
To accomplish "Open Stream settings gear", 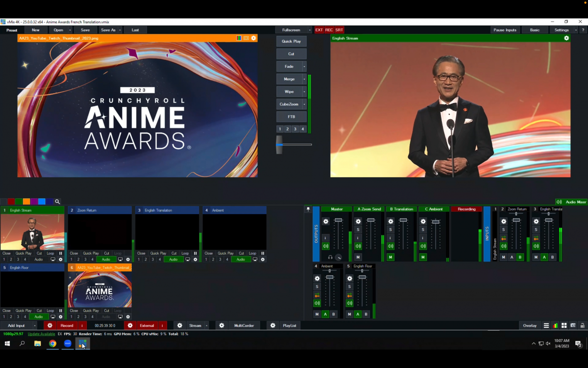I will coord(180,325).
